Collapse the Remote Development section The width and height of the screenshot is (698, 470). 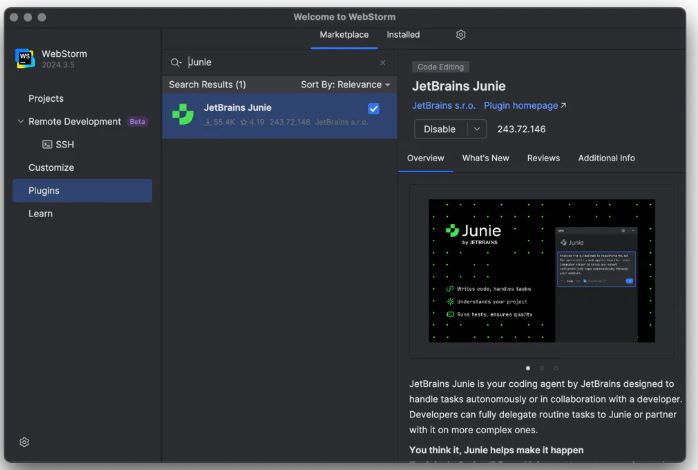pyautogui.click(x=20, y=122)
